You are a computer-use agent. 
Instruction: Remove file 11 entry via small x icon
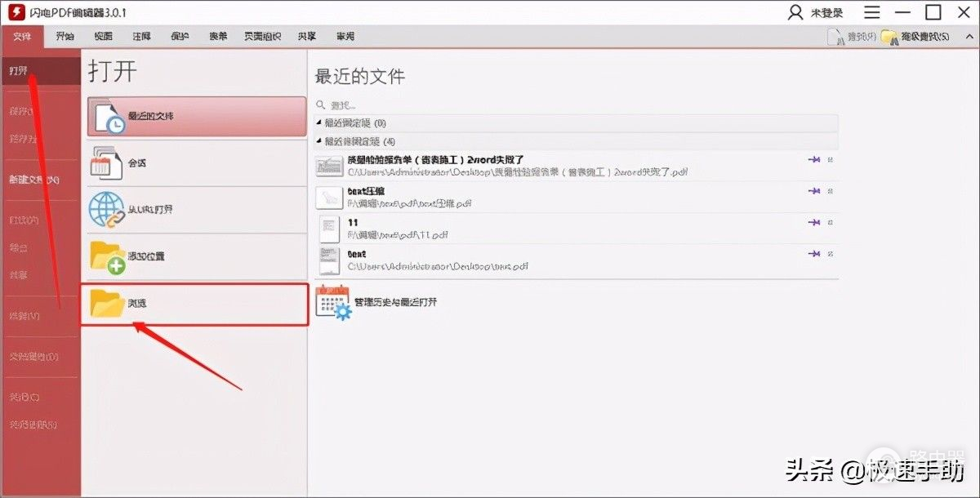tap(831, 222)
